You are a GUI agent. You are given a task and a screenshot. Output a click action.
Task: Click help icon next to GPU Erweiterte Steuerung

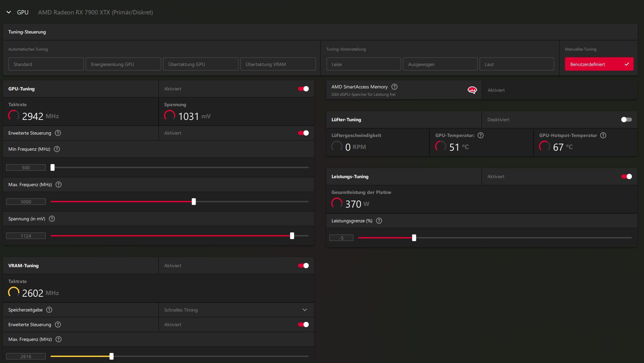(58, 133)
